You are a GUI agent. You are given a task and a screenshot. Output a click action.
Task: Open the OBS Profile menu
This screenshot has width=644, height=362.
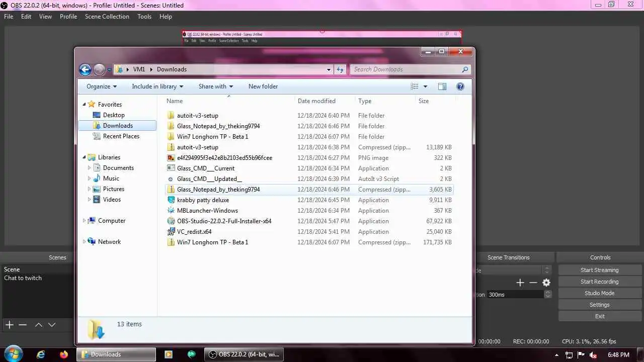pyautogui.click(x=68, y=17)
